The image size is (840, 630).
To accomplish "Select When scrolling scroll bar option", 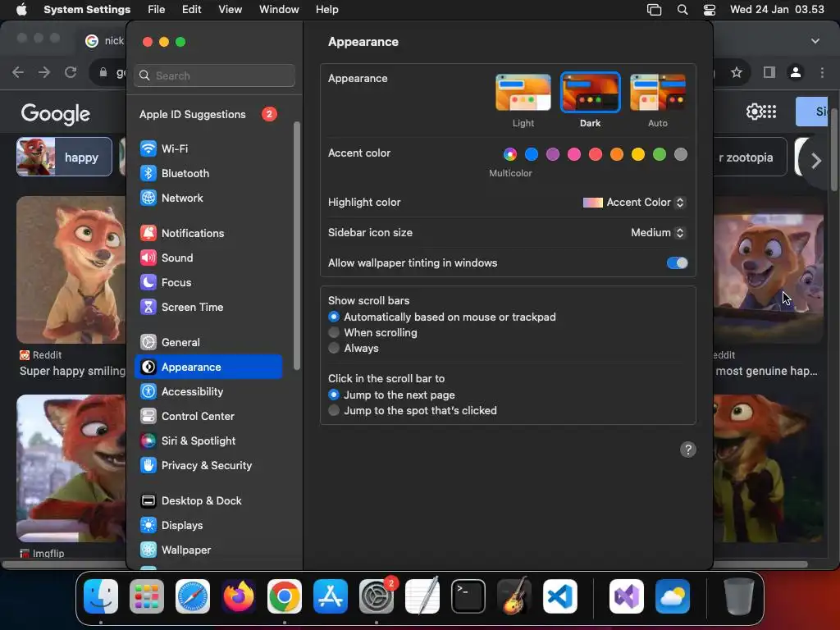I will 334,333.
